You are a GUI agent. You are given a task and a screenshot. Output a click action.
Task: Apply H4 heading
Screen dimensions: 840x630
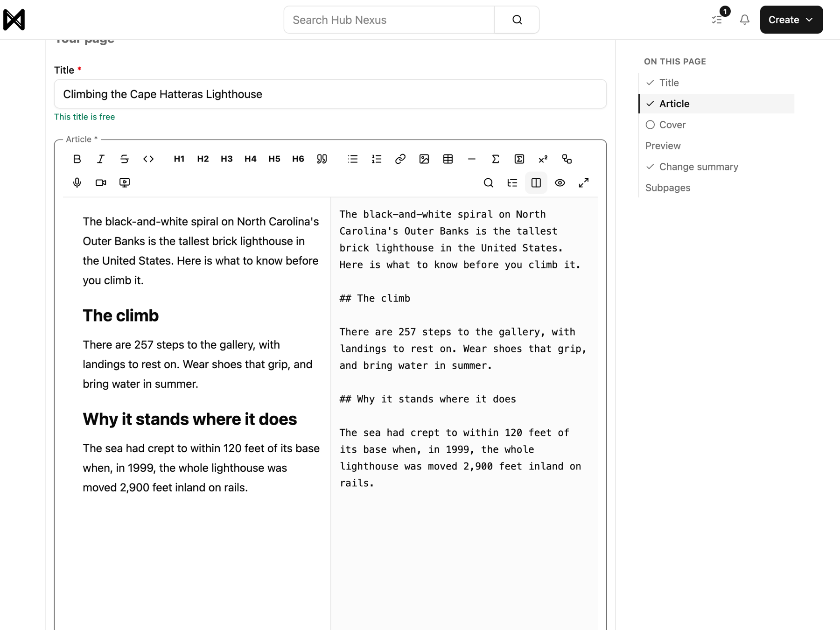(x=251, y=159)
